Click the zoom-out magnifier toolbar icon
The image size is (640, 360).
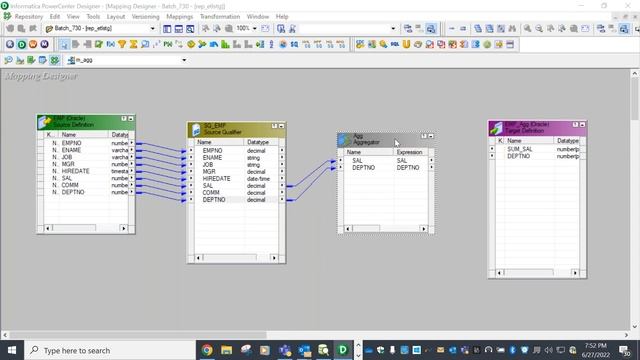(539, 29)
